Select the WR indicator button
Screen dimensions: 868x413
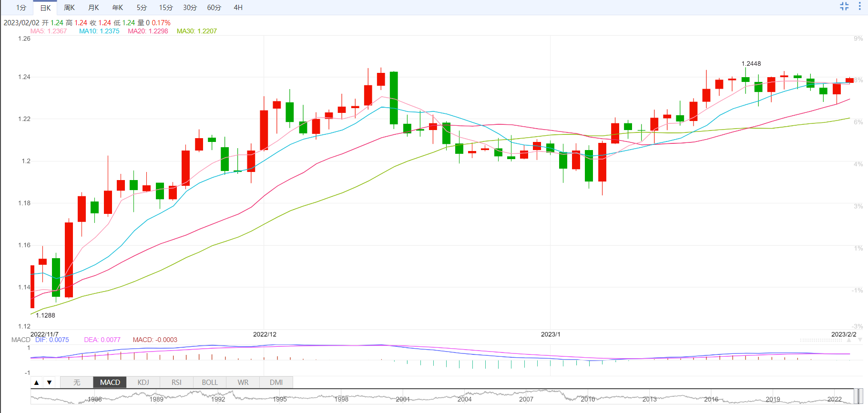coord(243,382)
